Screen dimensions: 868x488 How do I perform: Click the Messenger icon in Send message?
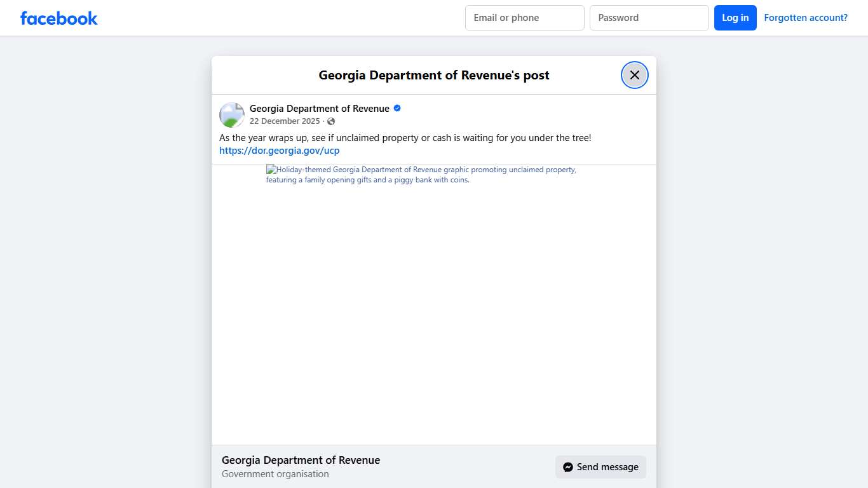(x=568, y=467)
